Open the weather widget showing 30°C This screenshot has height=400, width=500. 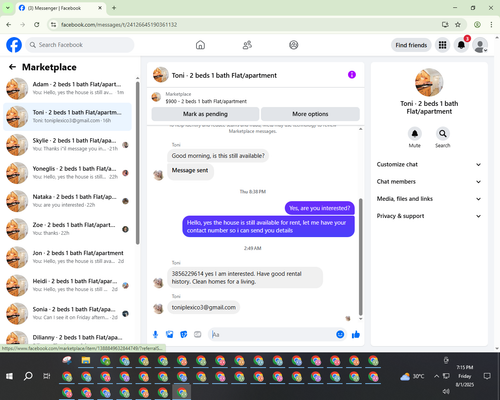point(412,376)
